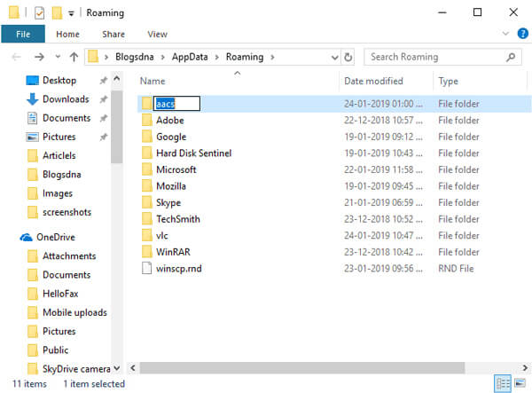
Task: Click the Up one level arrow
Action: (73, 57)
